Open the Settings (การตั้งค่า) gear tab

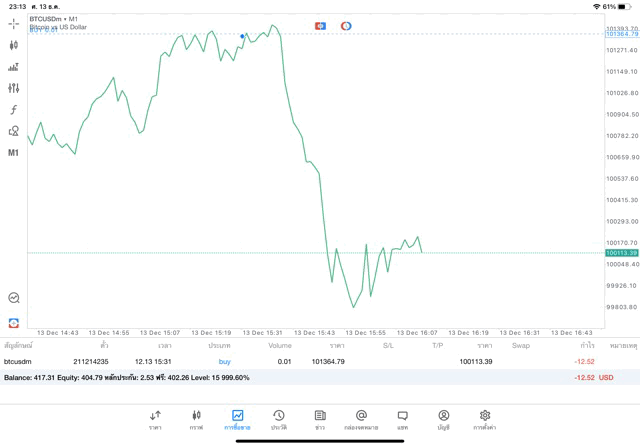(x=485, y=419)
